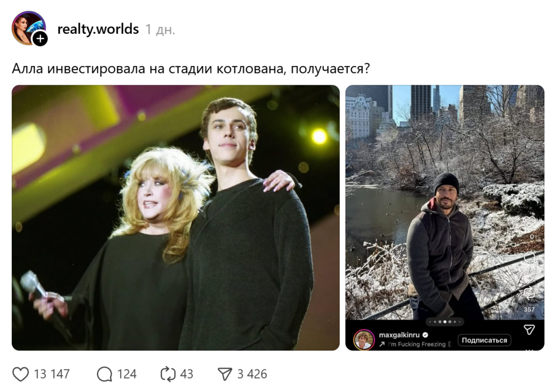The image size is (549, 392).
Task: Like the post via heart icon
Action: [x=21, y=374]
